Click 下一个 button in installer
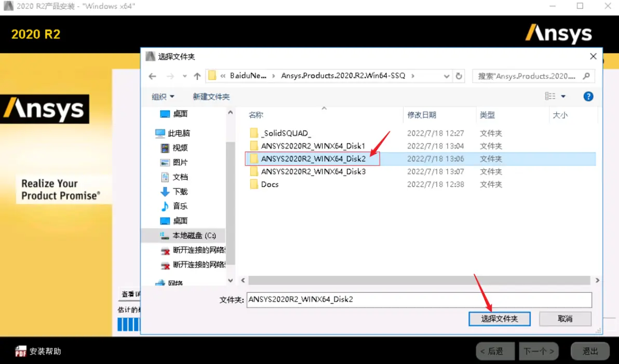 [x=539, y=351]
